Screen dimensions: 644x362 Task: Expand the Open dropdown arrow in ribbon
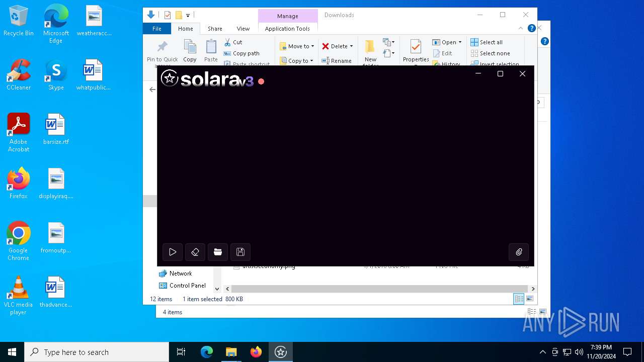(x=460, y=42)
